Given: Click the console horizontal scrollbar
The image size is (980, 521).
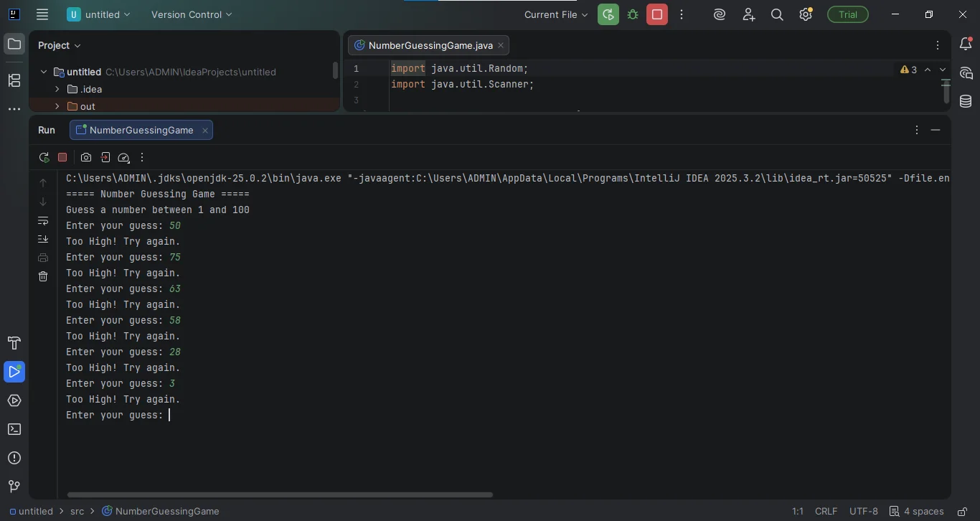Looking at the screenshot, I should 280,494.
